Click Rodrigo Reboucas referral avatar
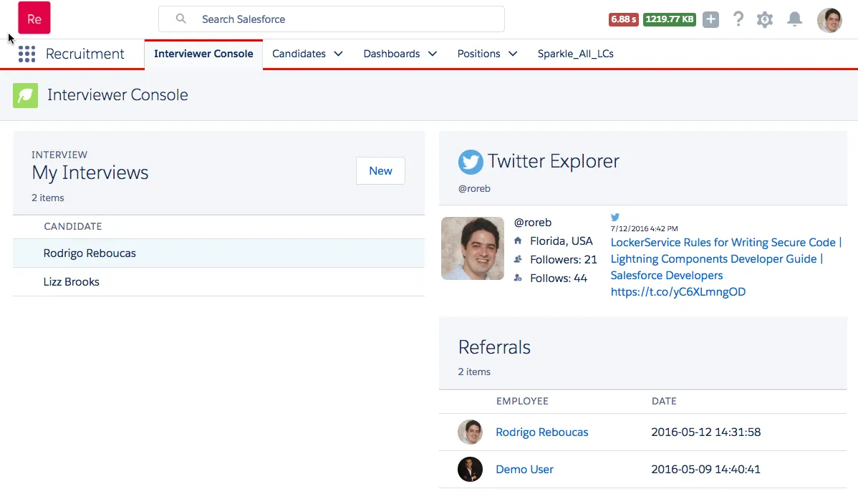The width and height of the screenshot is (858, 504). [x=470, y=432]
